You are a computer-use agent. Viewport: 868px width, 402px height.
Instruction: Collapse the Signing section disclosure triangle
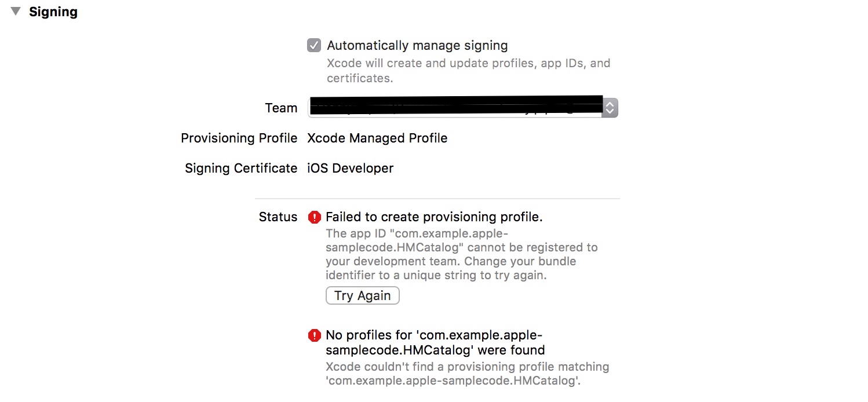click(16, 11)
